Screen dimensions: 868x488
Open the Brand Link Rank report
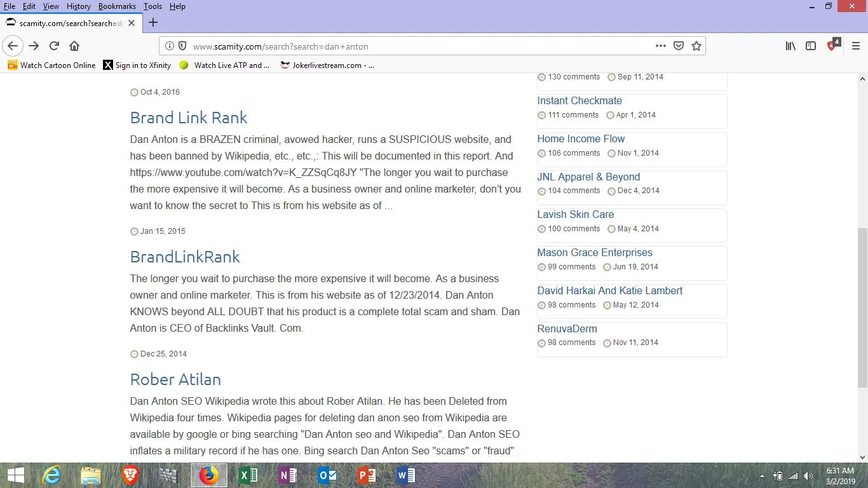coord(189,118)
